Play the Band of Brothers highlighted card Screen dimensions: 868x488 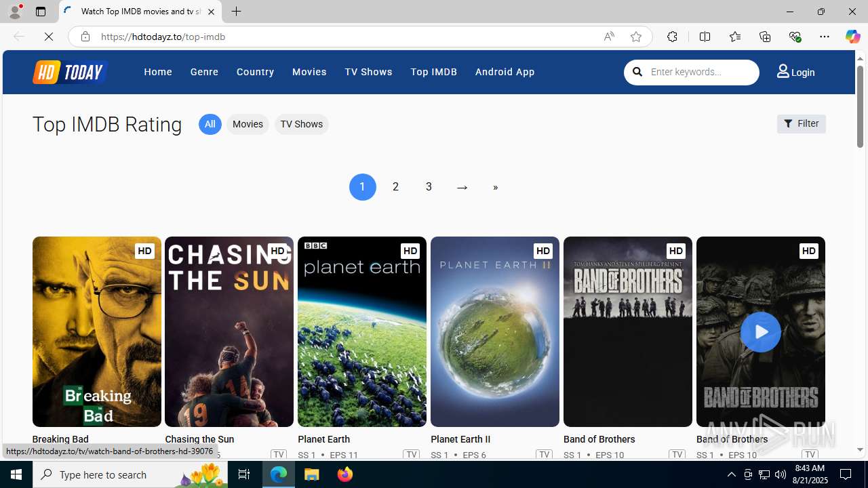point(761,331)
